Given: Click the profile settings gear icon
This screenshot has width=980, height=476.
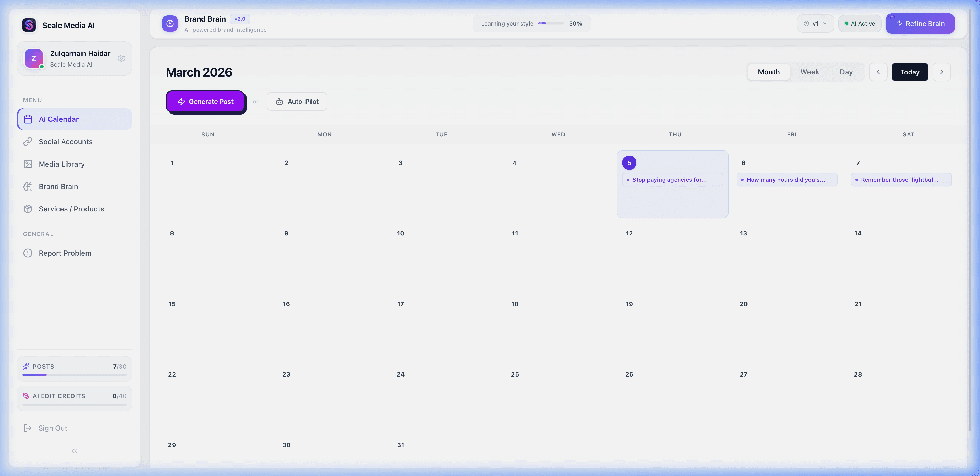Looking at the screenshot, I should tap(121, 59).
